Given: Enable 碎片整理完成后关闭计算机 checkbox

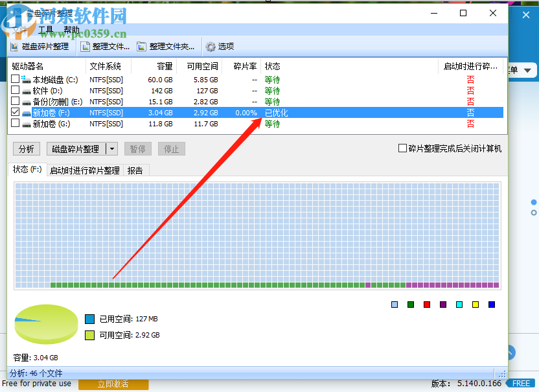Looking at the screenshot, I should [x=402, y=148].
